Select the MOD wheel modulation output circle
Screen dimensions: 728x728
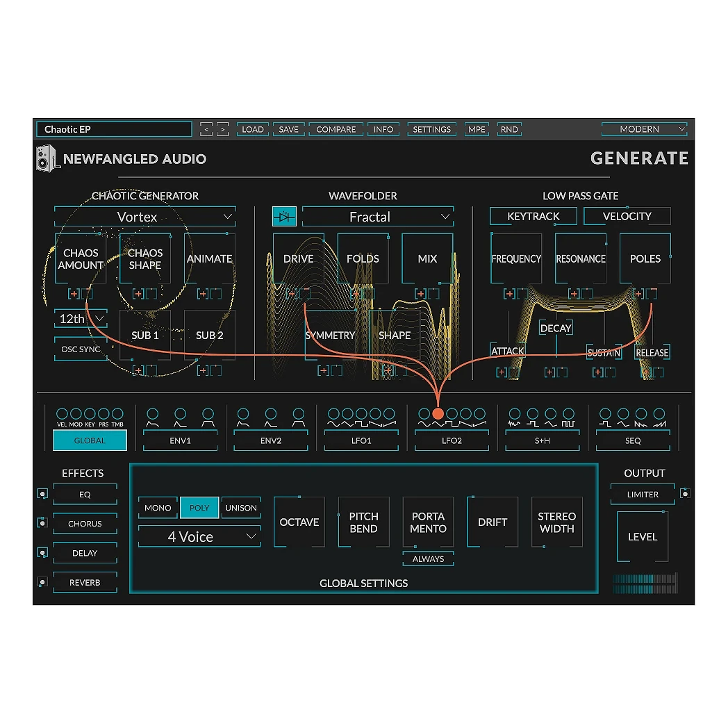[76, 414]
